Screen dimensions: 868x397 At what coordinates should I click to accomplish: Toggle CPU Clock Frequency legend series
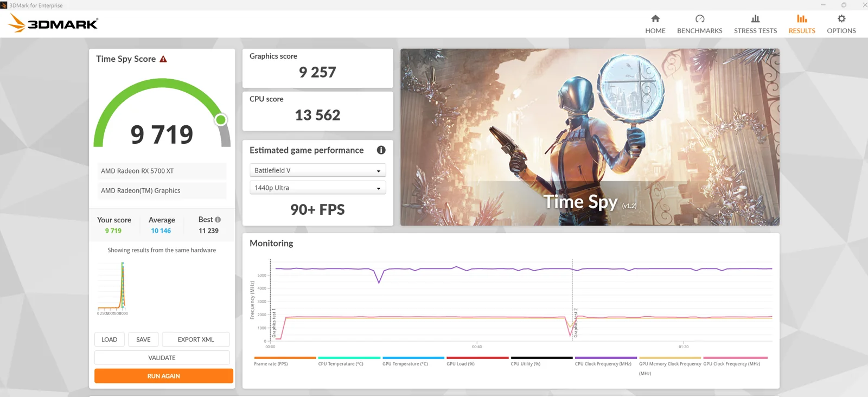pos(603,364)
